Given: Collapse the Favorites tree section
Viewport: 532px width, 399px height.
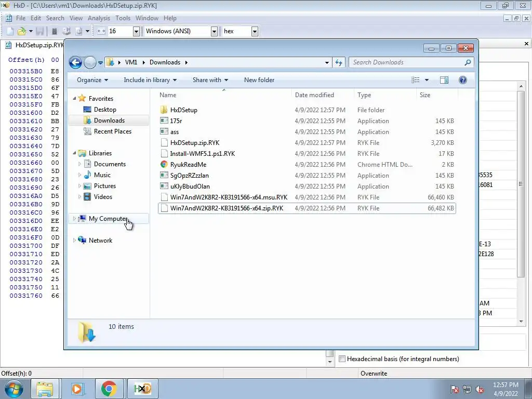Looking at the screenshot, I should coord(74,98).
